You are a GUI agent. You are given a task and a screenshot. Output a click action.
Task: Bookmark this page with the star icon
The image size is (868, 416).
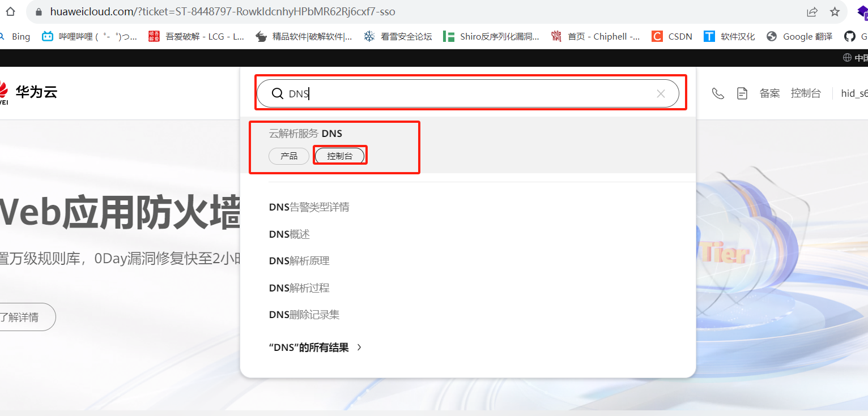coord(835,12)
